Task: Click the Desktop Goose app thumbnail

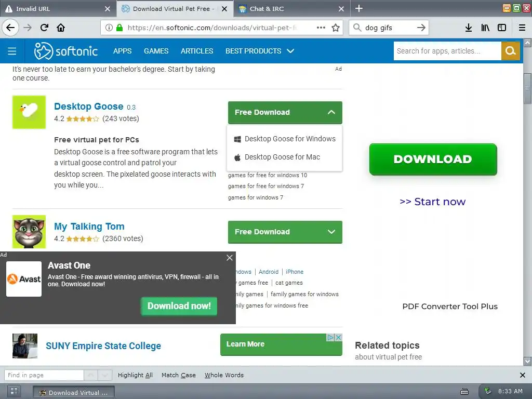Action: coord(29,112)
